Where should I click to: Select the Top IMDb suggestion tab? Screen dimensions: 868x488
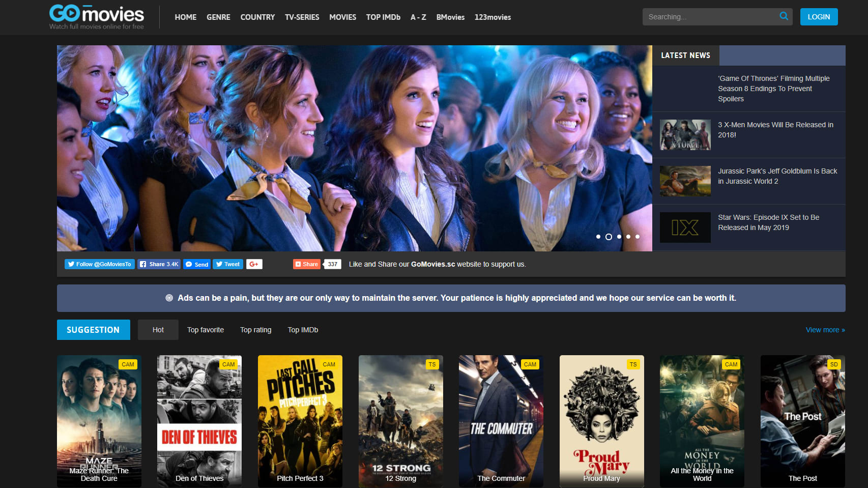coord(303,330)
